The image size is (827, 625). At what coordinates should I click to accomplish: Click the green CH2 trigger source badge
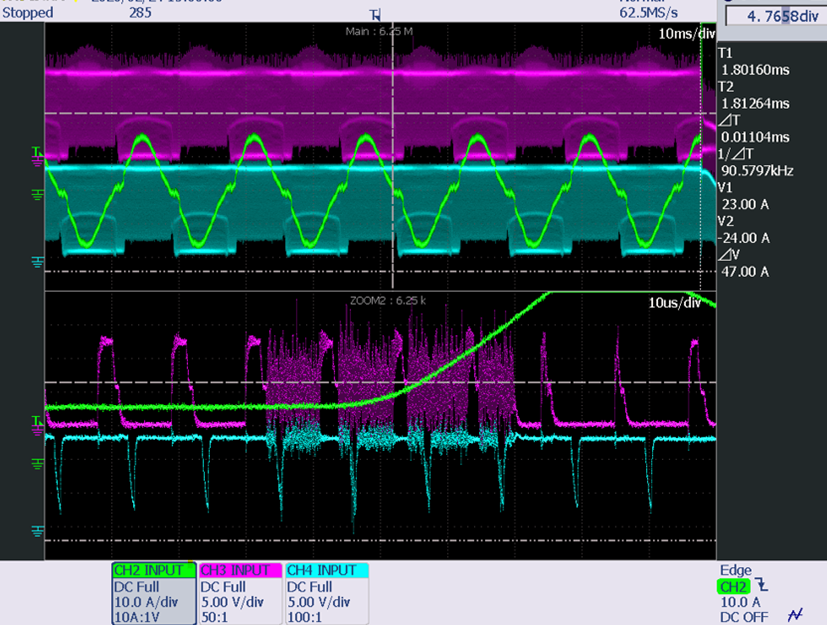734,586
